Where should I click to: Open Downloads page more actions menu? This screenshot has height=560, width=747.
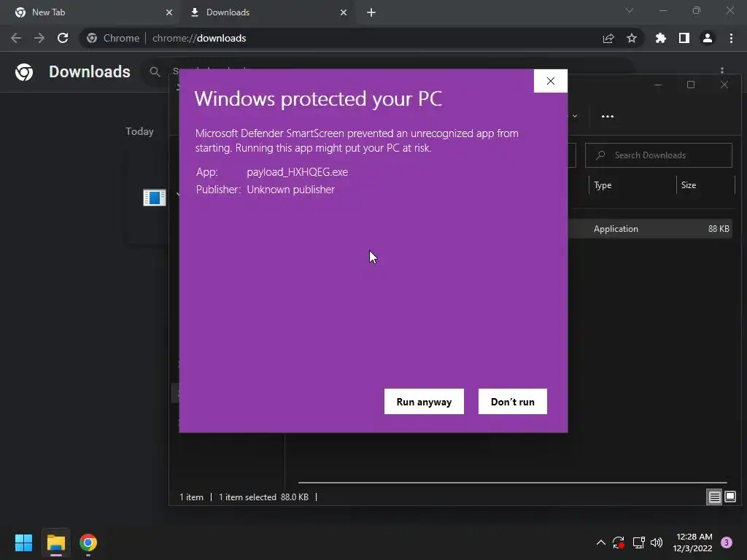[x=722, y=71]
